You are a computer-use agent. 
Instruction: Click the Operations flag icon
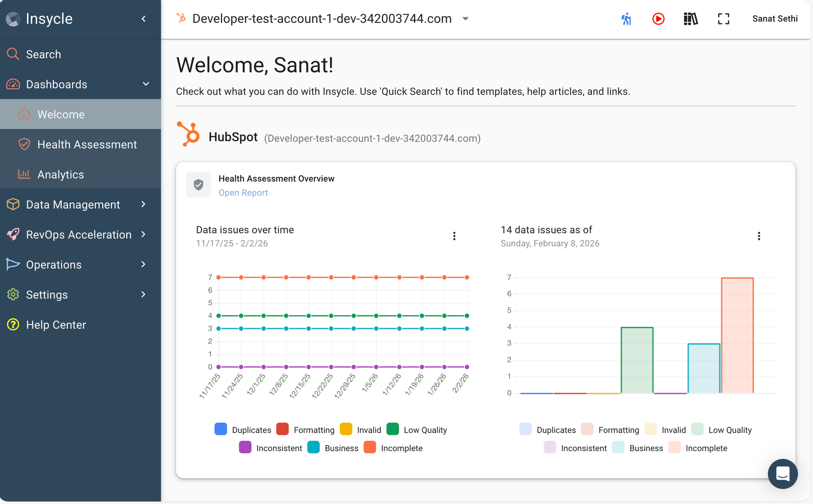tap(13, 264)
